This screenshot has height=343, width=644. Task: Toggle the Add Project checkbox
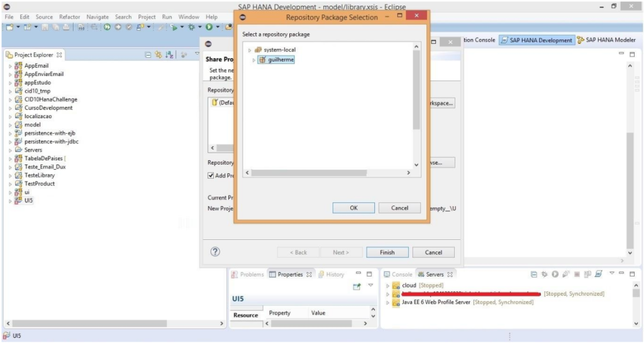coord(211,176)
